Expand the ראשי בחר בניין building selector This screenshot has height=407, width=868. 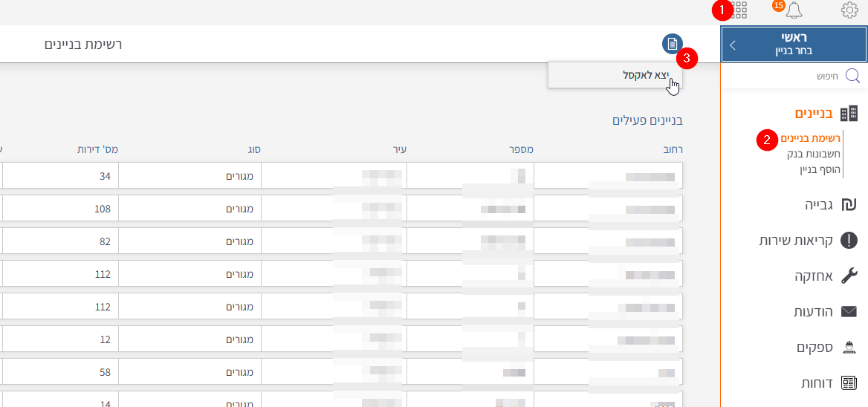794,45
